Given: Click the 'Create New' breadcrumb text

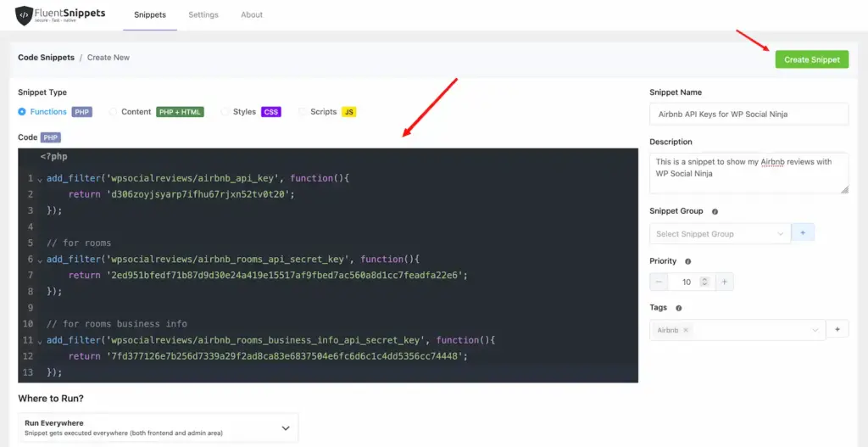Looking at the screenshot, I should tap(108, 57).
